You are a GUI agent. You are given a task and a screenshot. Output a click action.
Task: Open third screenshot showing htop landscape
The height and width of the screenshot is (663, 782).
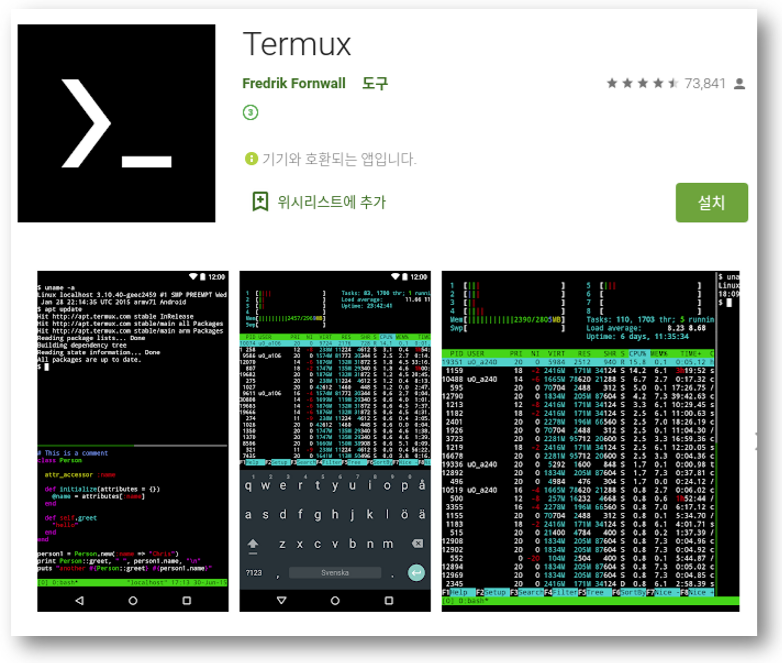[590, 442]
